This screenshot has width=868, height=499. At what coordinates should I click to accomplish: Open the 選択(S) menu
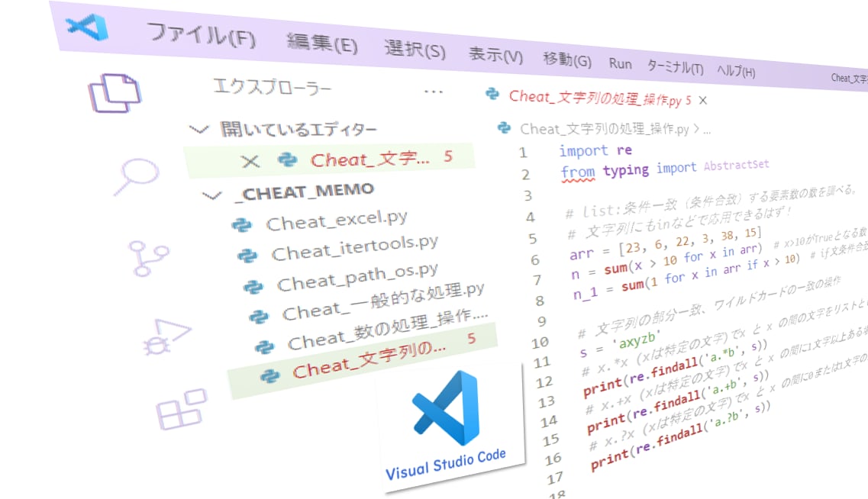[415, 50]
